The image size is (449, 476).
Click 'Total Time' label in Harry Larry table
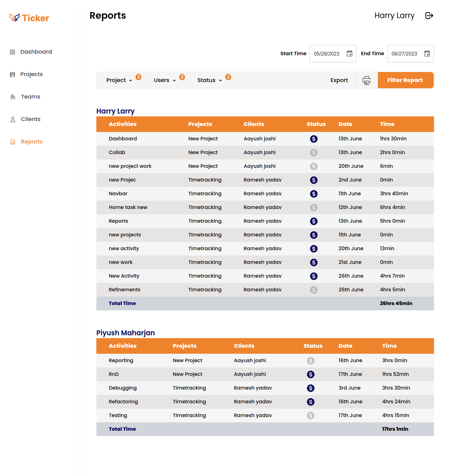click(122, 304)
